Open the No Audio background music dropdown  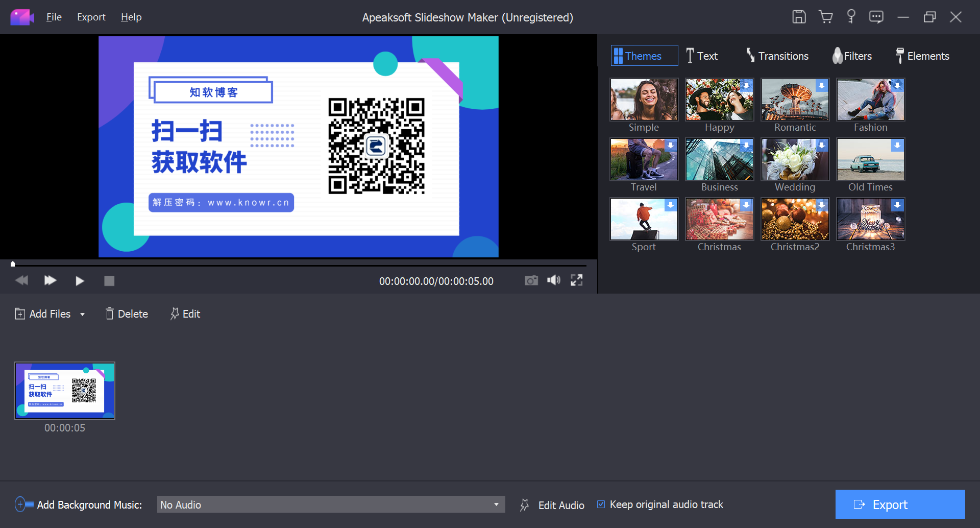click(x=331, y=505)
